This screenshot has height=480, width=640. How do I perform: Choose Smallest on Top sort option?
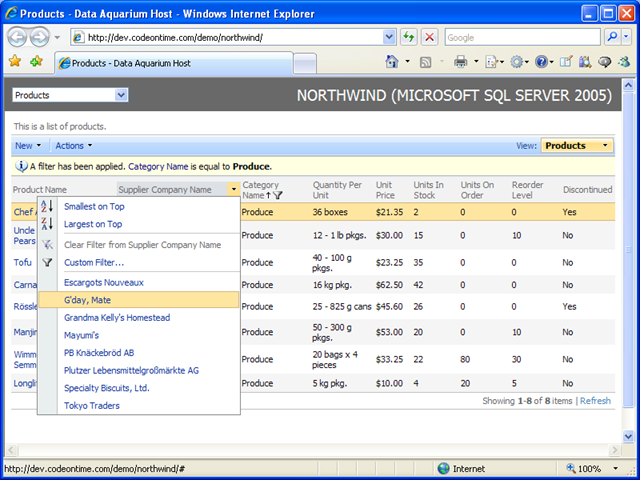click(x=94, y=207)
